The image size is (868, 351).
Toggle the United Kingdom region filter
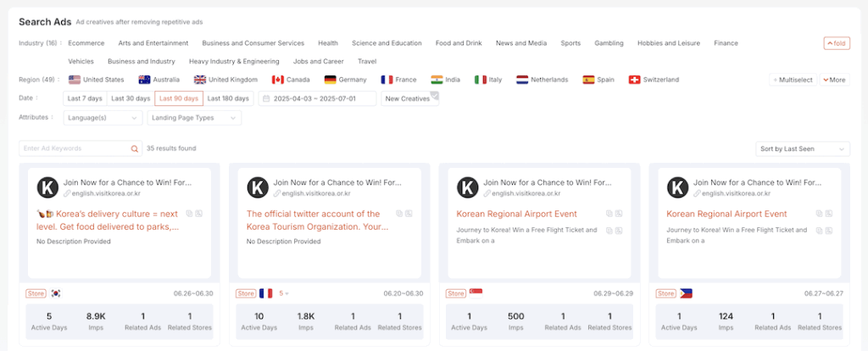pyautogui.click(x=225, y=80)
